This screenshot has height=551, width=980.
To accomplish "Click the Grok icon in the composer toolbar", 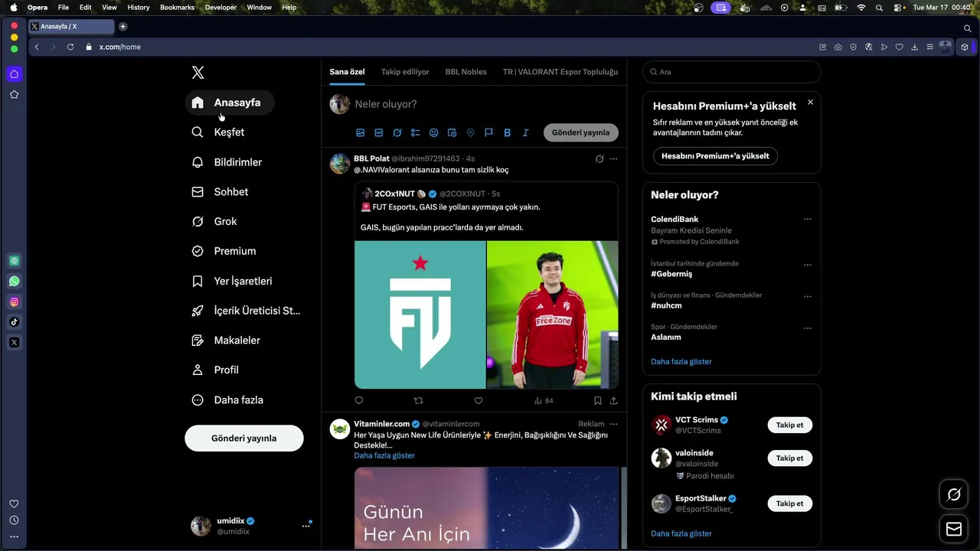I will click(397, 132).
